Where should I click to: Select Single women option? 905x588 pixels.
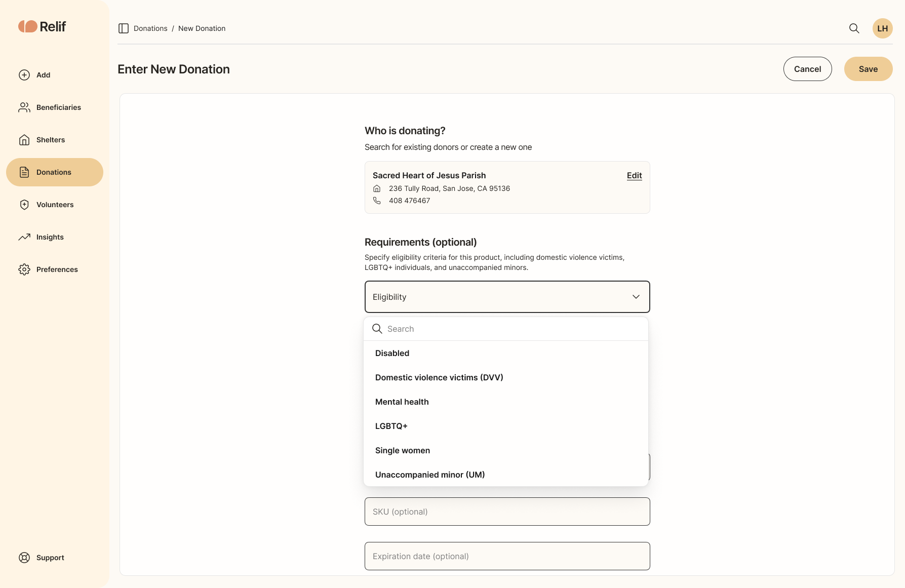tap(506, 450)
